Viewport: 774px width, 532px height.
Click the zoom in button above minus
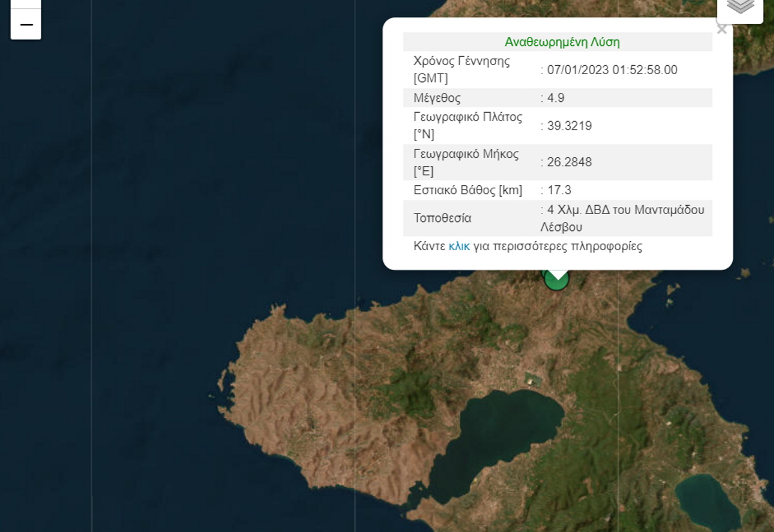tap(26, 3)
